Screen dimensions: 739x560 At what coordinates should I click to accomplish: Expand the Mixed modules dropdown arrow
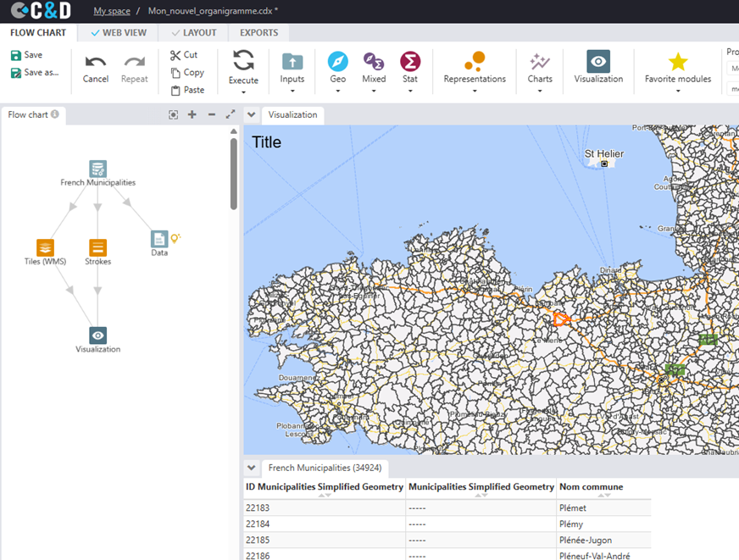pos(374,91)
